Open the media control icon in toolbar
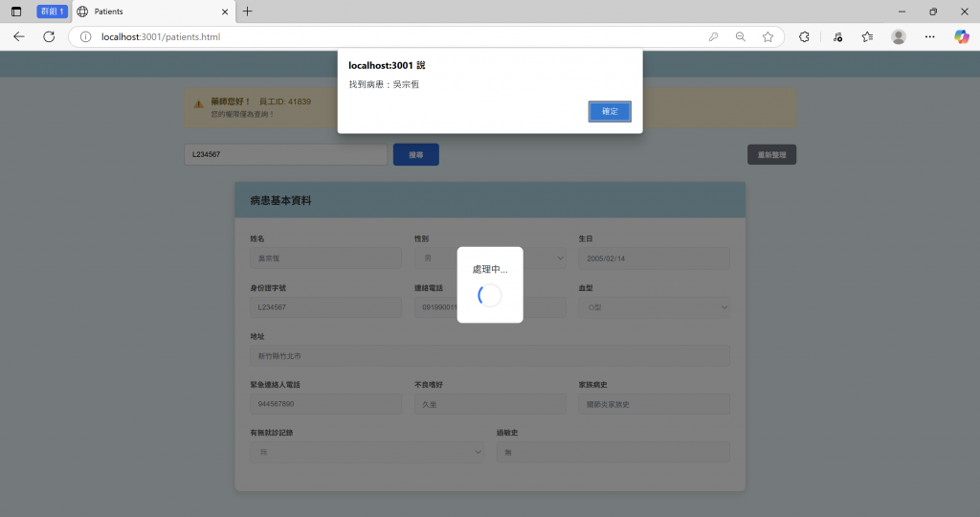Image resolution: width=980 pixels, height=517 pixels. click(837, 37)
